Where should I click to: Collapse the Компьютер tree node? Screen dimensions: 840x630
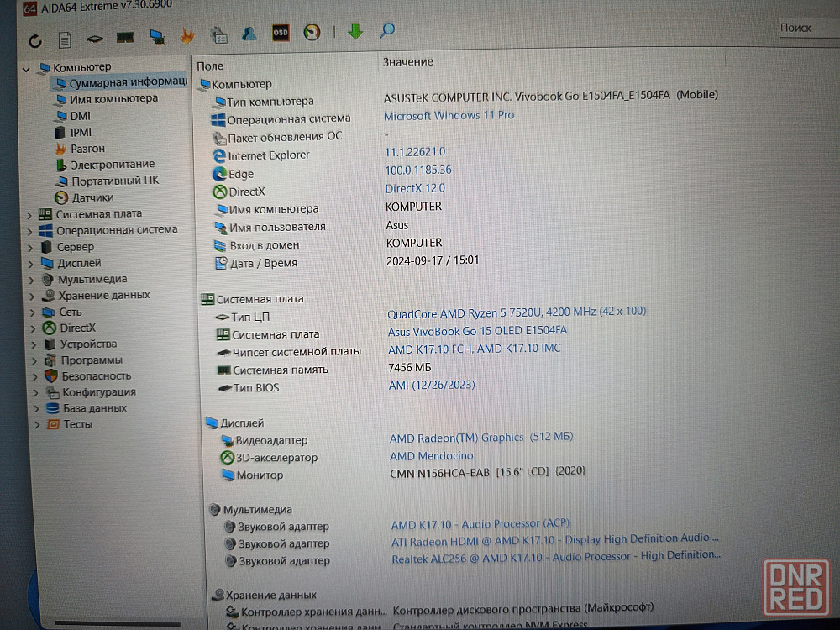coord(26,69)
